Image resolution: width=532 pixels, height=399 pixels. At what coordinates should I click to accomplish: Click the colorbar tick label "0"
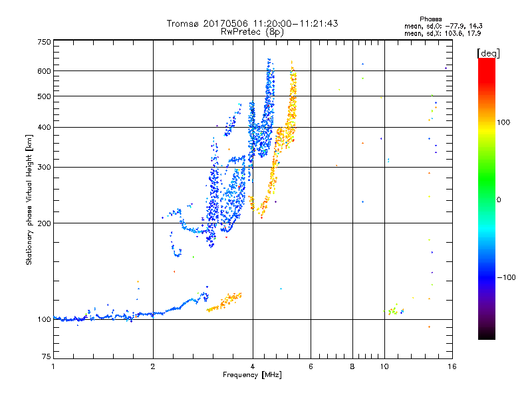[499, 200]
